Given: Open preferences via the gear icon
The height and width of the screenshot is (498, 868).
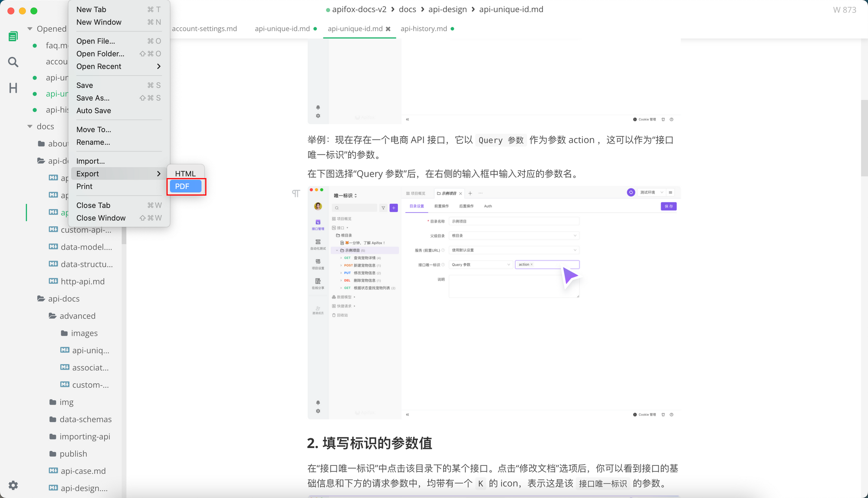Looking at the screenshot, I should (13, 485).
